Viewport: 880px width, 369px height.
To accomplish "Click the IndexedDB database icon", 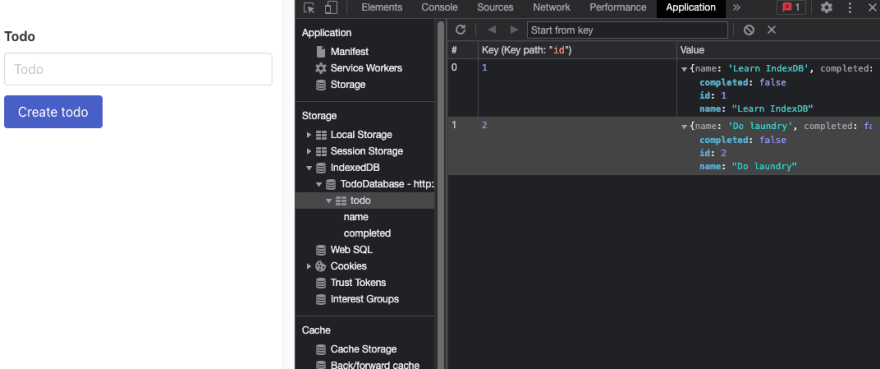I will 321,167.
